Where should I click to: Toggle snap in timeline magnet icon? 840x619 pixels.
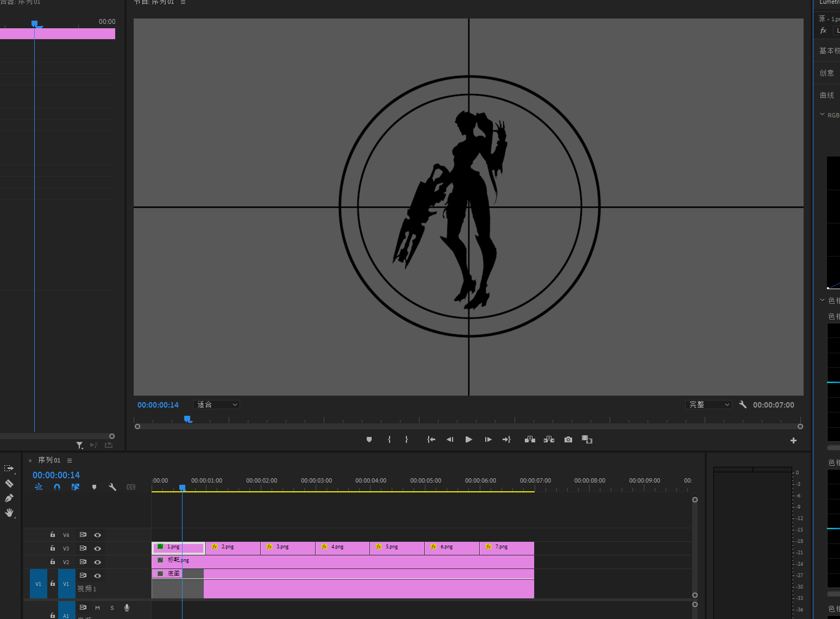click(57, 487)
